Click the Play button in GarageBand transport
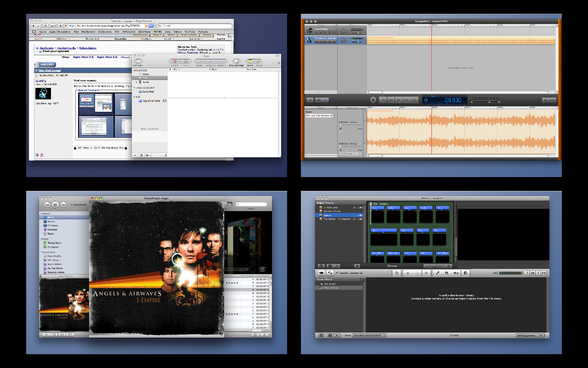This screenshot has width=588, height=368. [399, 99]
